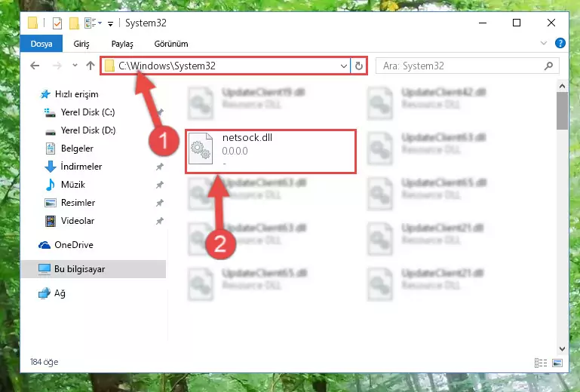This screenshot has width=580, height=392.
Task: Switch to the Paylaş ribbon tab
Action: click(x=122, y=44)
